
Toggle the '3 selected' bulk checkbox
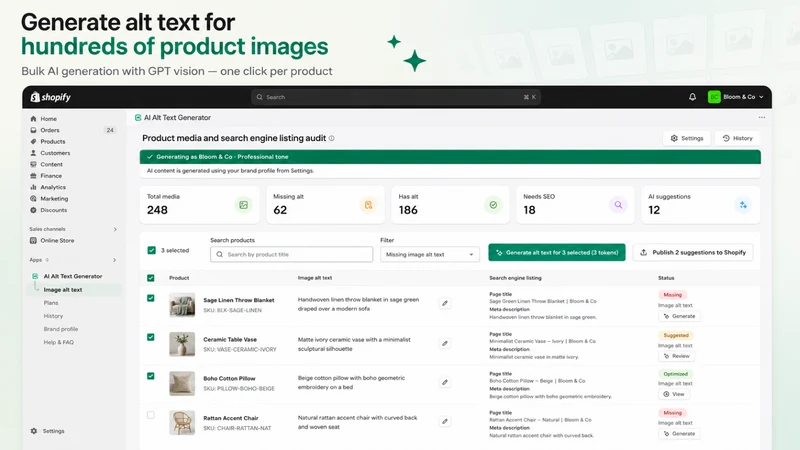click(x=152, y=250)
